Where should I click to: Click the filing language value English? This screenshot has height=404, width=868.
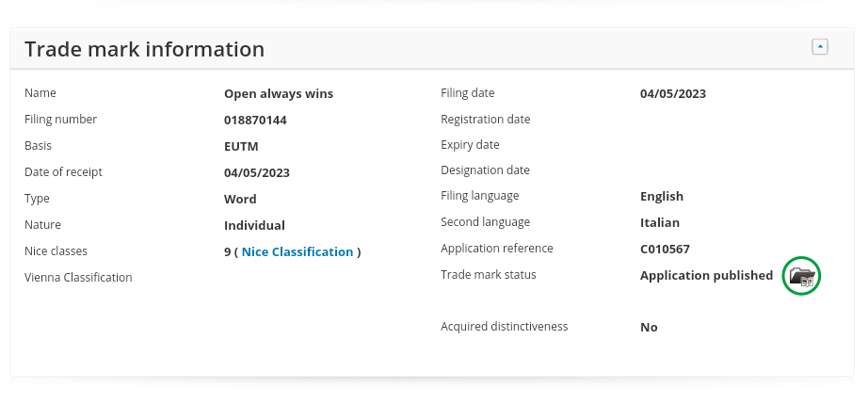(x=661, y=197)
